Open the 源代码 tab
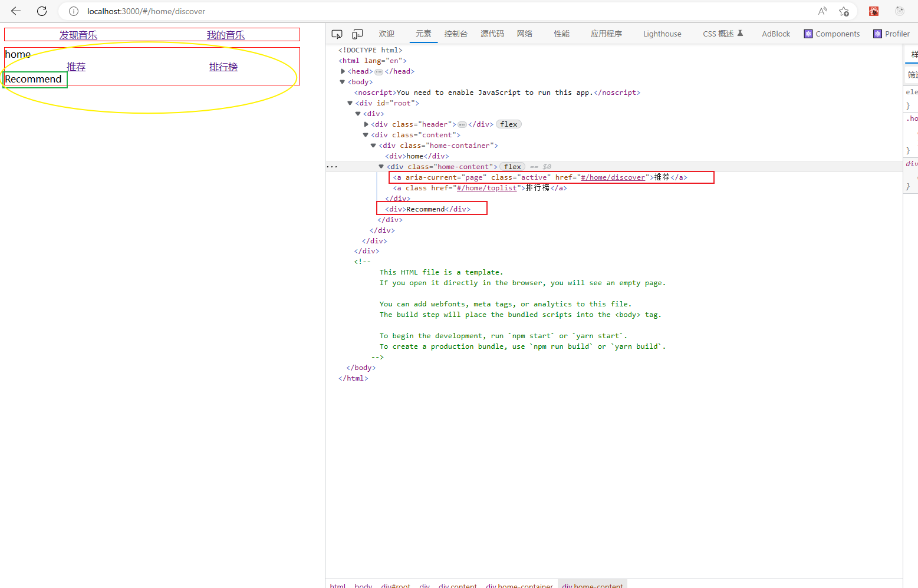This screenshot has width=918, height=588. pyautogui.click(x=492, y=34)
